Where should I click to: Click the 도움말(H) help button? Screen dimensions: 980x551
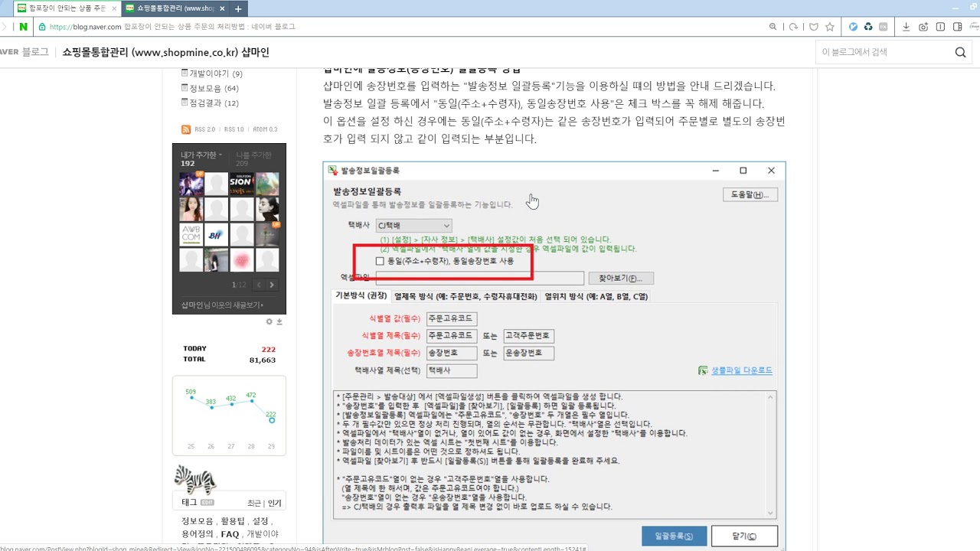click(x=750, y=194)
